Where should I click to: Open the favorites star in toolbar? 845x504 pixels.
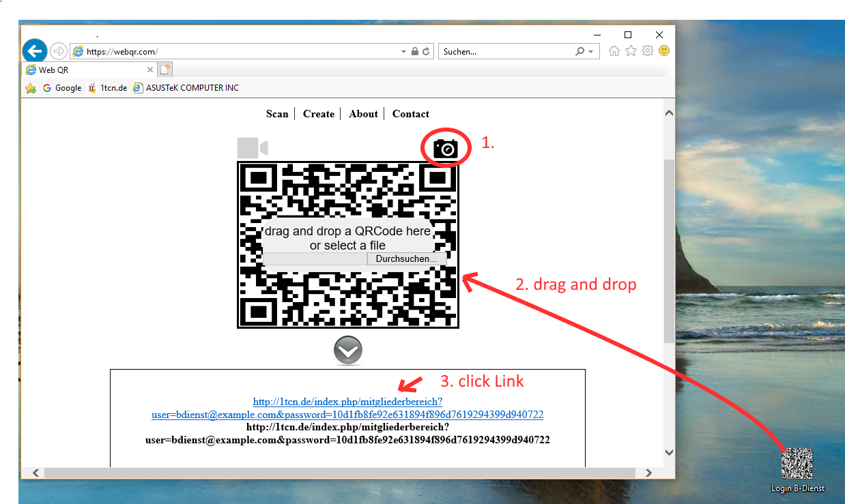point(631,51)
